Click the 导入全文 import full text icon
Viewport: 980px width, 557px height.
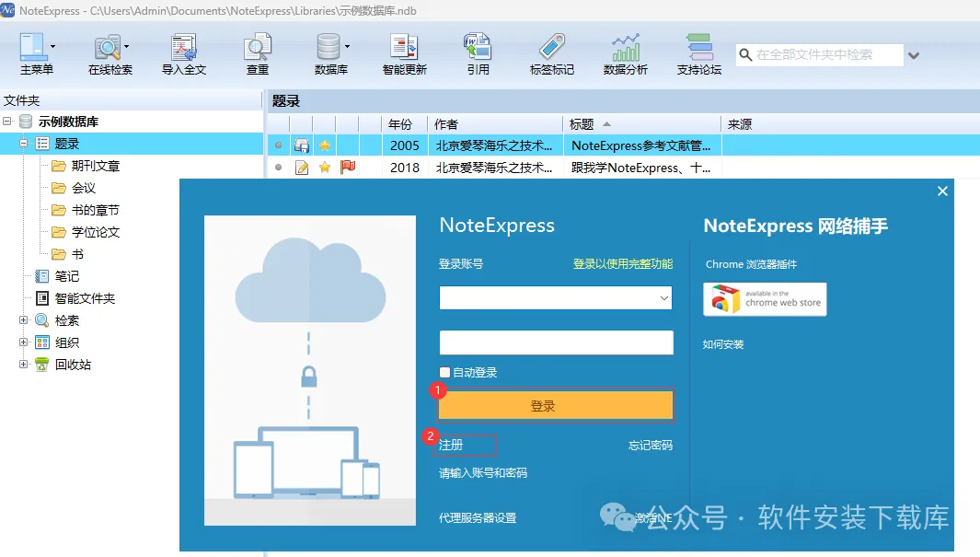(x=184, y=47)
